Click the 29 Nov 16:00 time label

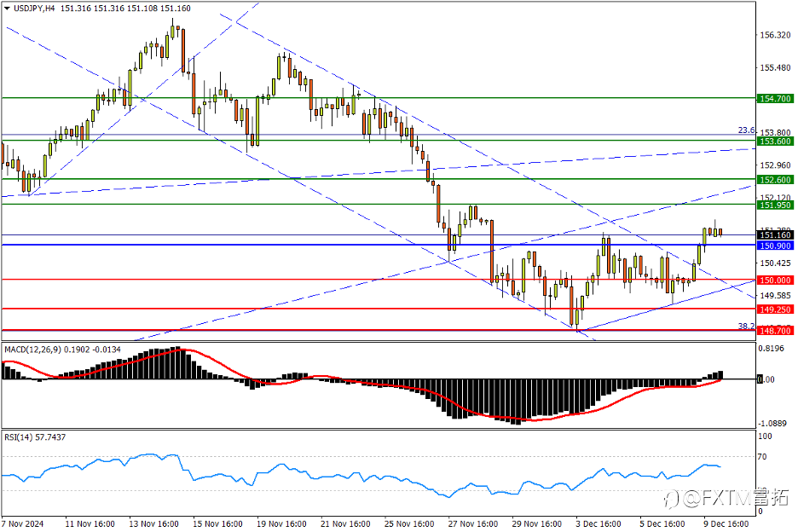[537, 523]
